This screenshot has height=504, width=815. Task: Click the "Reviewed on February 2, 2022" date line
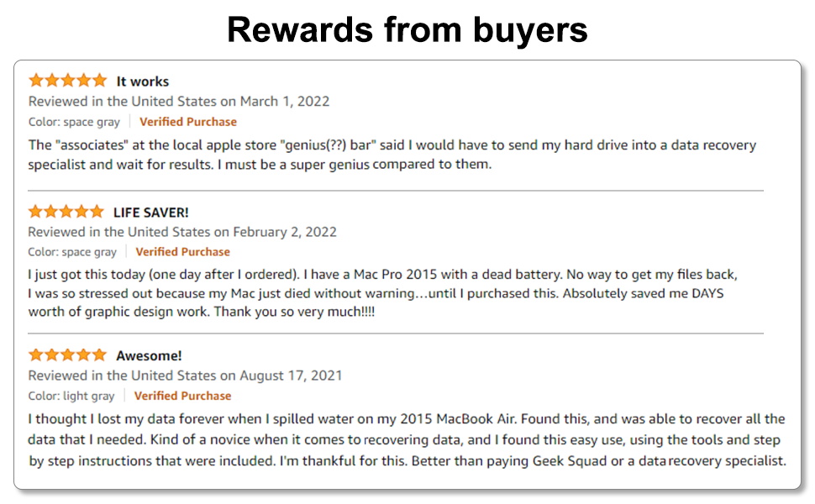(182, 232)
